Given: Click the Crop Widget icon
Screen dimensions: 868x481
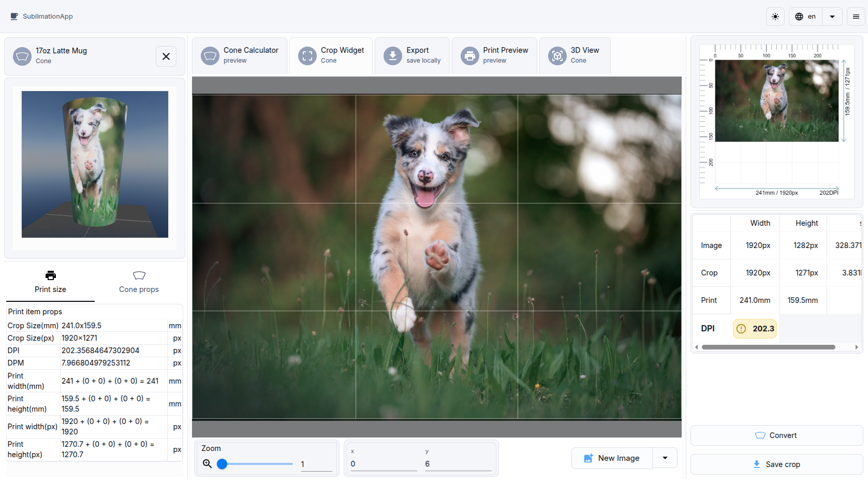Looking at the screenshot, I should (307, 56).
